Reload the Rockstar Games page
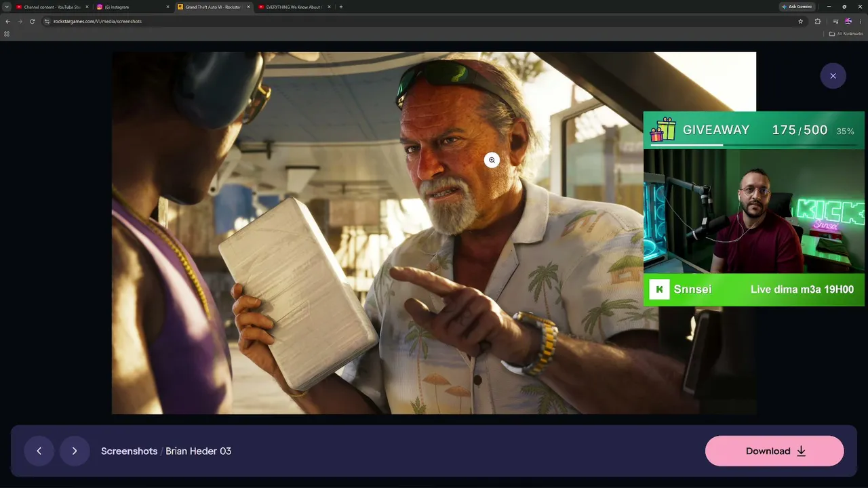The height and width of the screenshot is (488, 868). point(32,21)
